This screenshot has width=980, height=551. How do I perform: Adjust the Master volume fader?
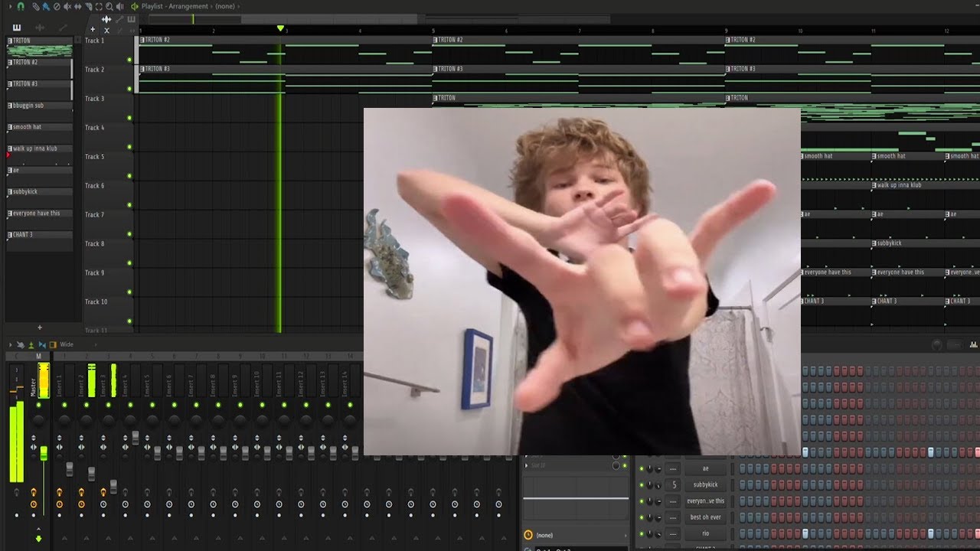pyautogui.click(x=44, y=453)
